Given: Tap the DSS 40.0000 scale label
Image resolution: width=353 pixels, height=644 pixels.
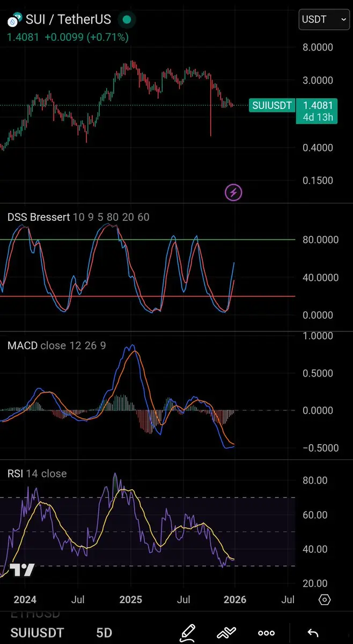Looking at the screenshot, I should (321, 278).
